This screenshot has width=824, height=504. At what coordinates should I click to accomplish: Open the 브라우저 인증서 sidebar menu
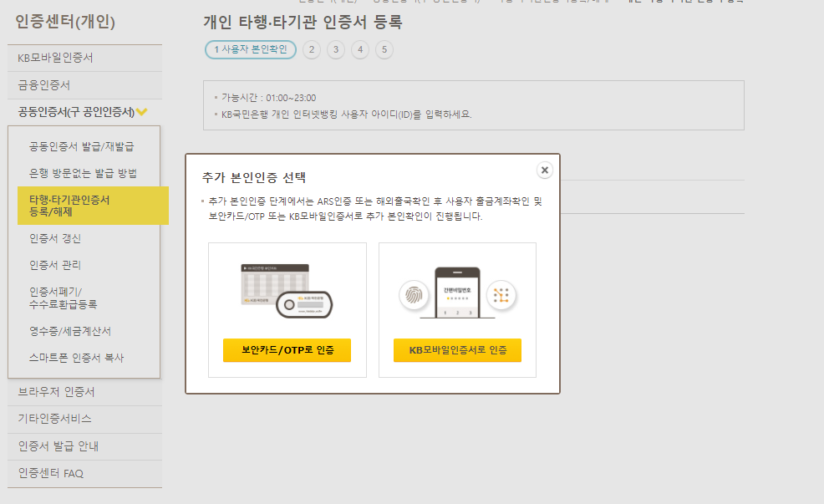[84, 392]
